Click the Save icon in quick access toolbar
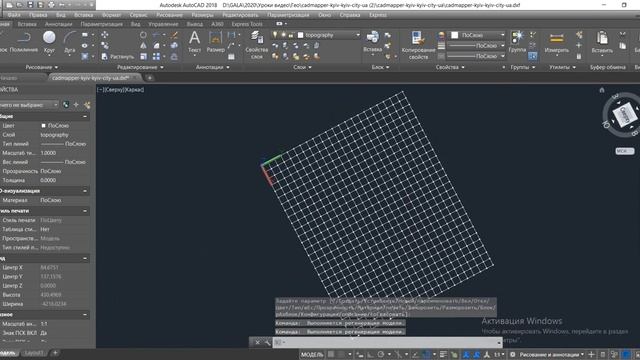640x360 pixels. (30, 5)
